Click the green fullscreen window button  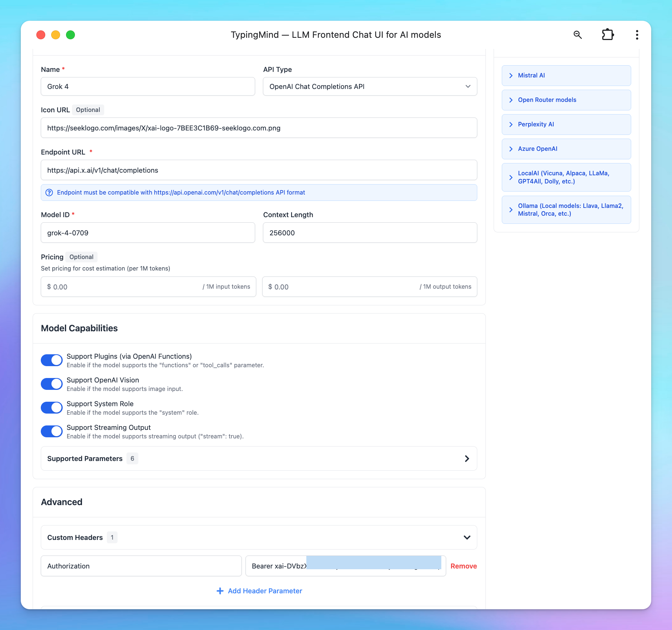coord(70,35)
